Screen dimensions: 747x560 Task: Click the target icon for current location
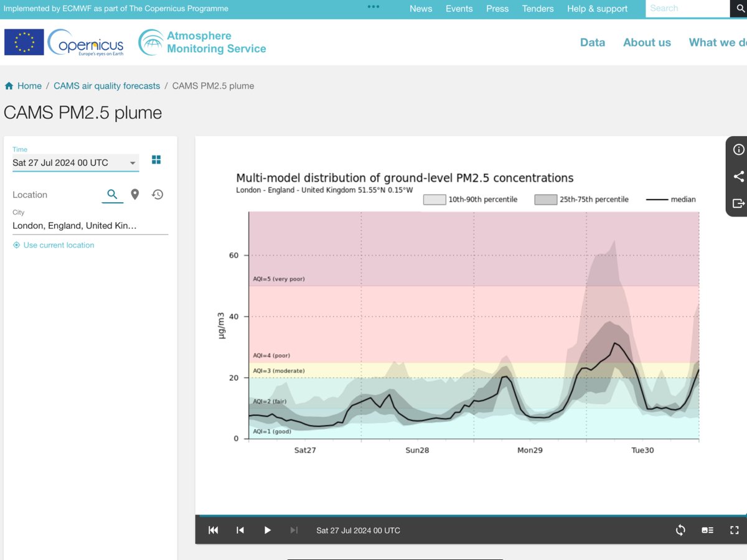click(x=16, y=245)
